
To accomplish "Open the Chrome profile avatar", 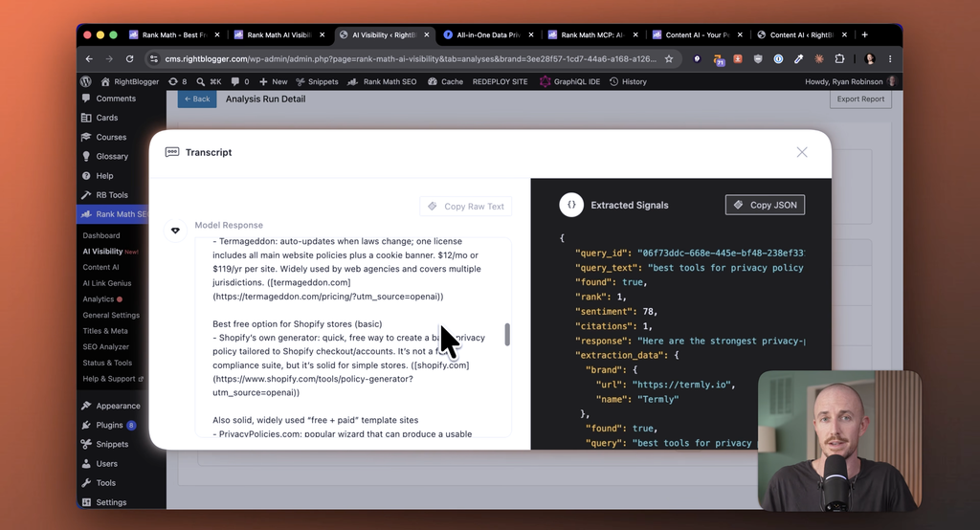I will 869,58.
